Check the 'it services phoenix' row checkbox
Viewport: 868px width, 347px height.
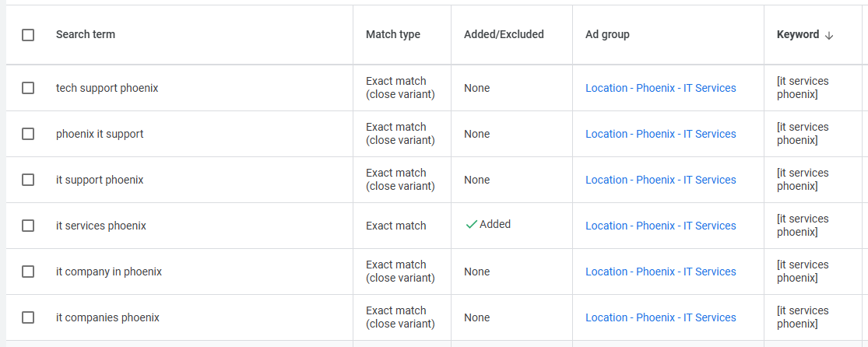[x=28, y=226]
